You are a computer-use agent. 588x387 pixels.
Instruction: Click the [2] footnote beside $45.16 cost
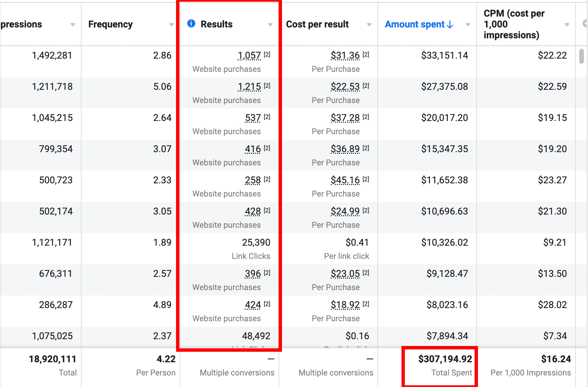[x=366, y=179]
